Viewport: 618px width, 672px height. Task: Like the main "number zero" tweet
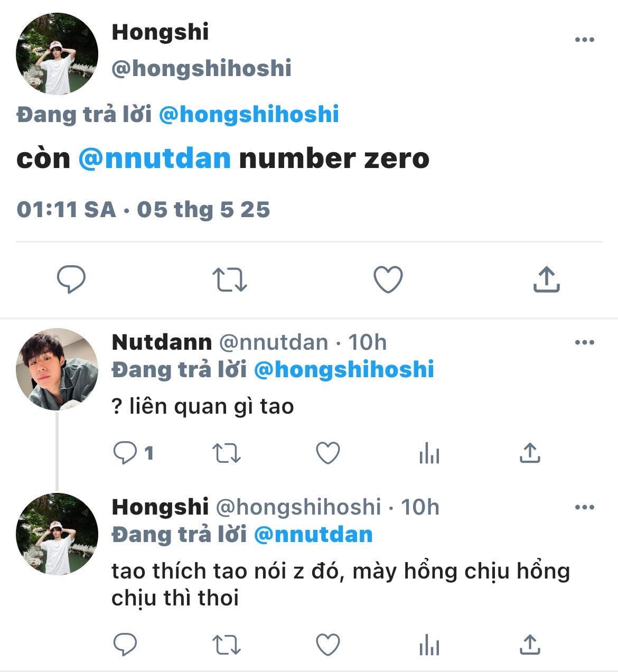click(388, 280)
